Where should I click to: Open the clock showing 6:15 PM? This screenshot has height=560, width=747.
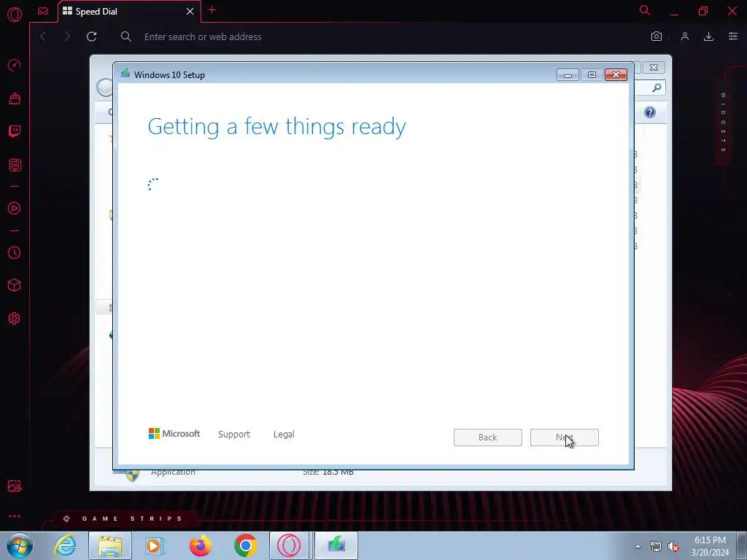click(x=710, y=546)
